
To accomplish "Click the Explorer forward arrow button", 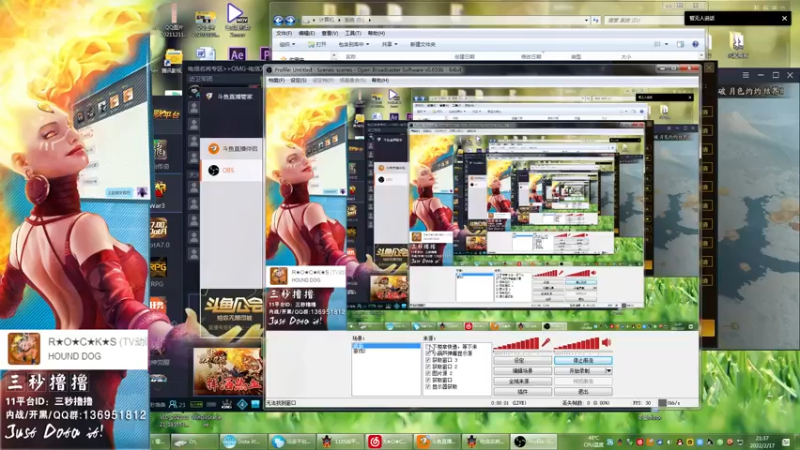I will pyautogui.click(x=290, y=20).
